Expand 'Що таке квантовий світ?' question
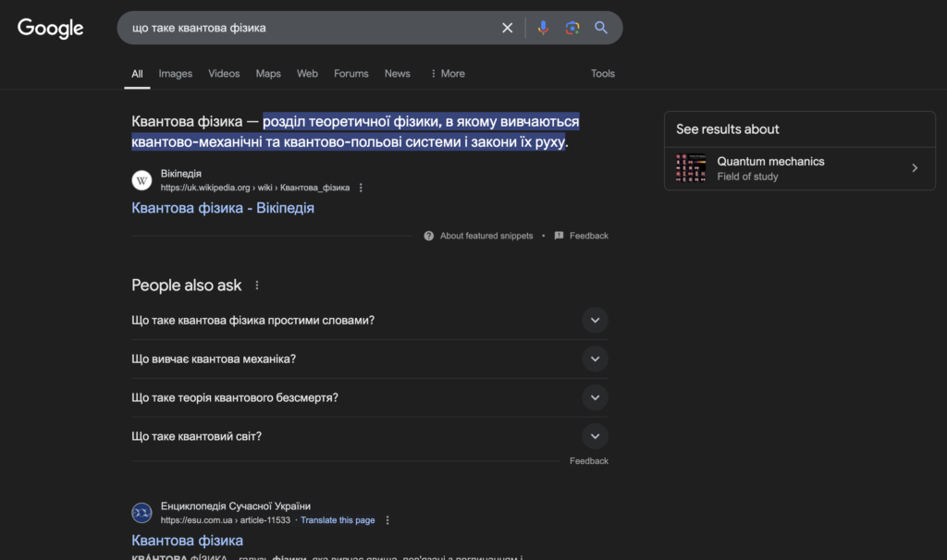The image size is (947, 560). 595,436
